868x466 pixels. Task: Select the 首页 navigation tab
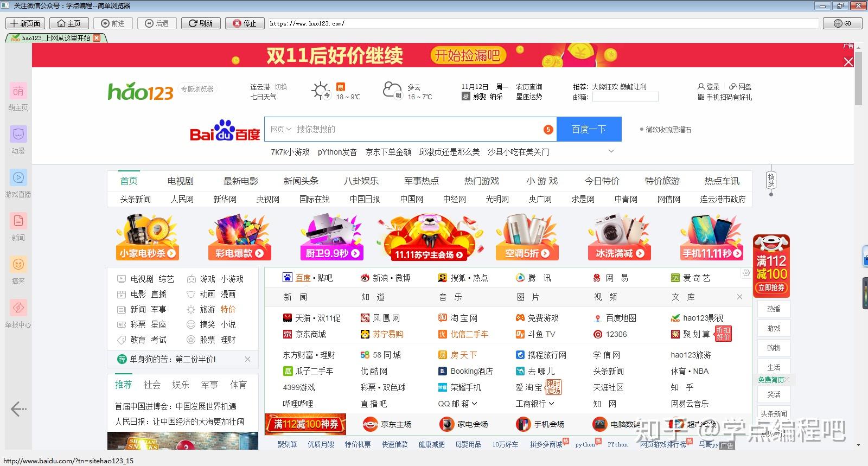pyautogui.click(x=129, y=181)
